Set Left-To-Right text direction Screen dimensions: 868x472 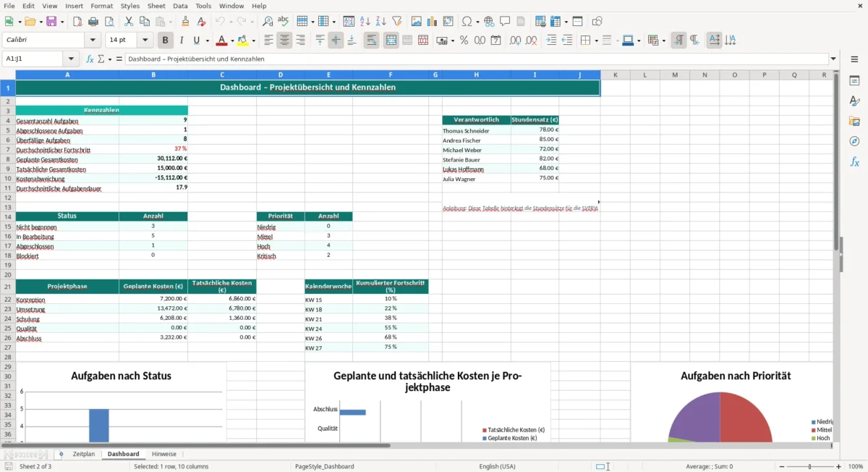pyautogui.click(x=678, y=41)
